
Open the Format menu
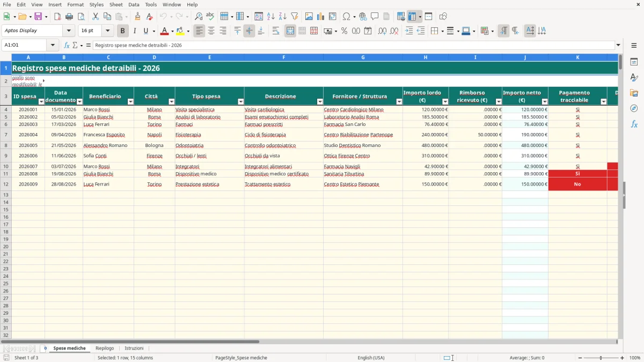click(76, 4)
